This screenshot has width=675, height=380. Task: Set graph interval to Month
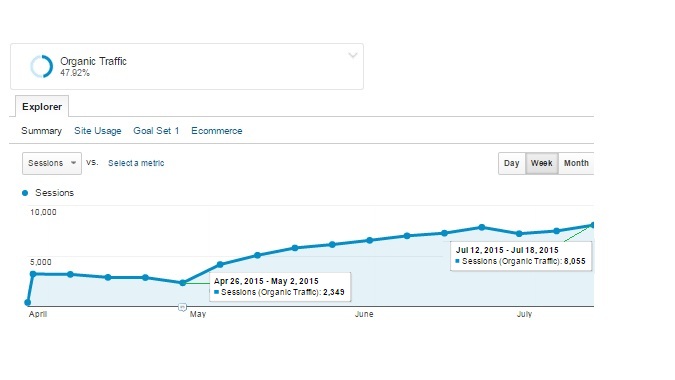point(576,163)
